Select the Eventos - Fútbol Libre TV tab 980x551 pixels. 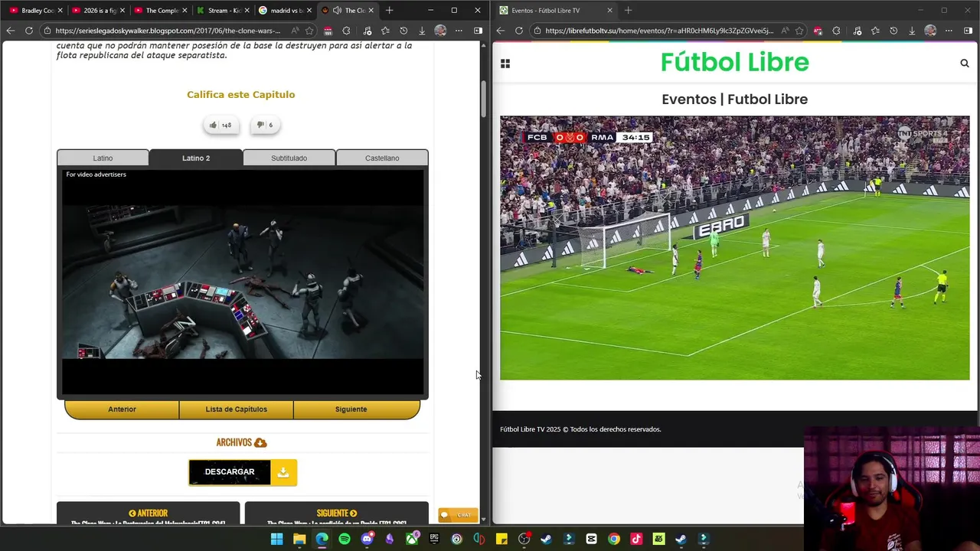coord(557,11)
